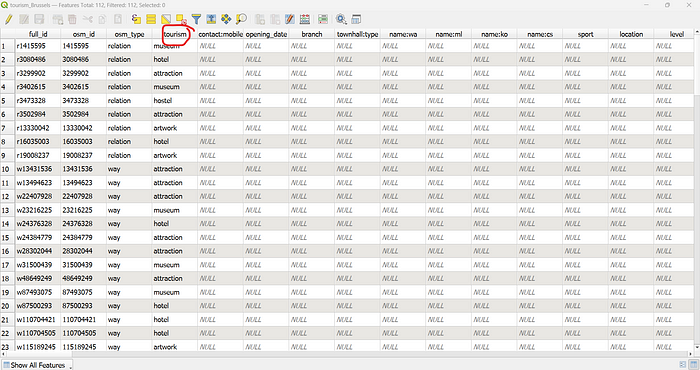Click the full_id cell 'w110704421'
The height and width of the screenshot is (370, 700).
[38, 320]
